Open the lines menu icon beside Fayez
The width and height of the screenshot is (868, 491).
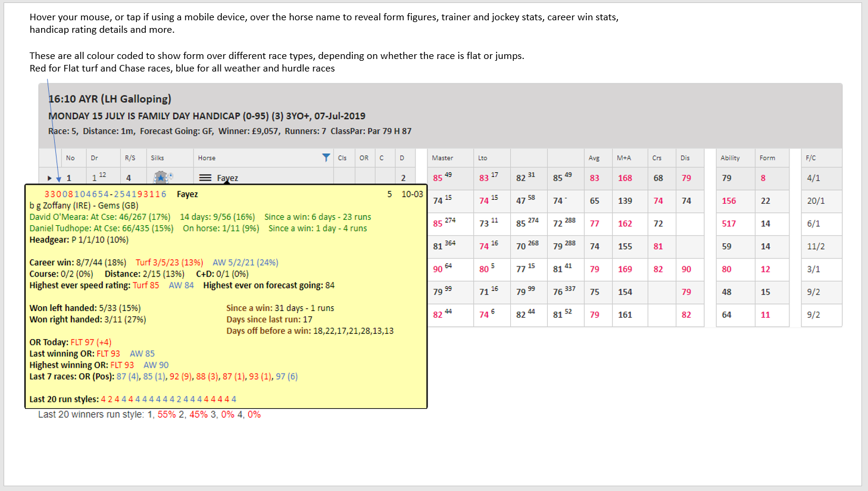205,178
